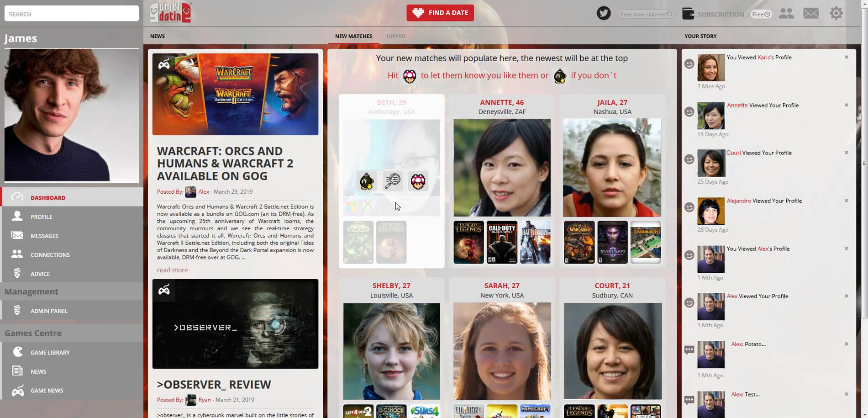This screenshot has width=868, height=418.
Task: Click chat bubble icon beside 'Alex: Potato...'
Action: tap(689, 350)
